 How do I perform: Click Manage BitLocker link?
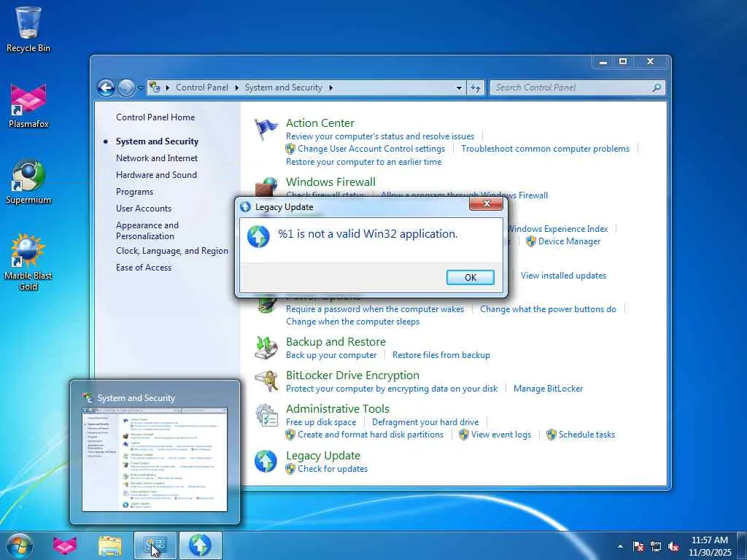point(548,389)
